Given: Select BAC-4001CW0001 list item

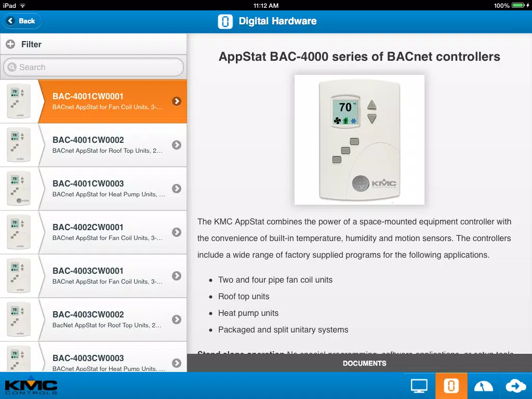Looking at the screenshot, I should pyautogui.click(x=94, y=101).
